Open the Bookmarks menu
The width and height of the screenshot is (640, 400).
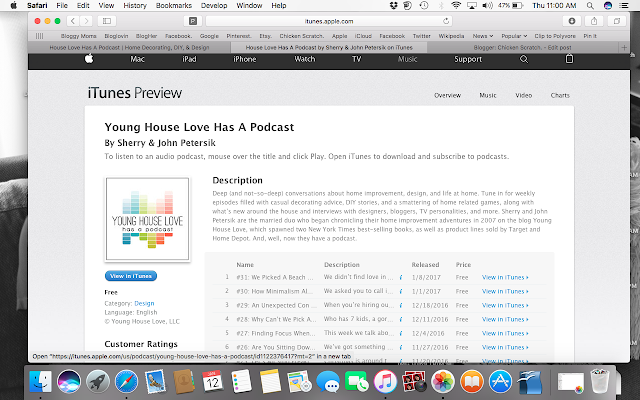click(173, 5)
